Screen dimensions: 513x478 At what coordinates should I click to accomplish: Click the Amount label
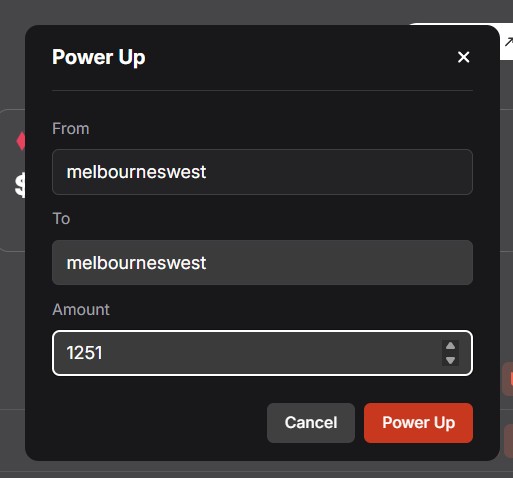coord(81,310)
